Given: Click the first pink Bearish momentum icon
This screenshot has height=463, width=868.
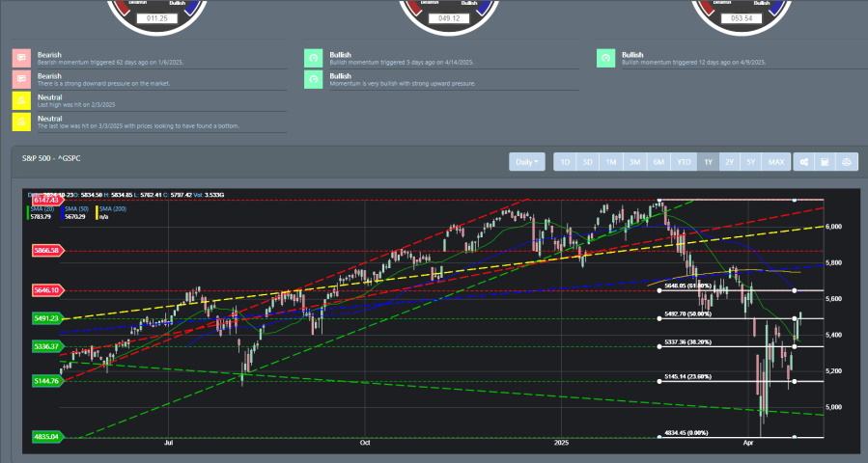Looking at the screenshot, I should pos(20,58).
